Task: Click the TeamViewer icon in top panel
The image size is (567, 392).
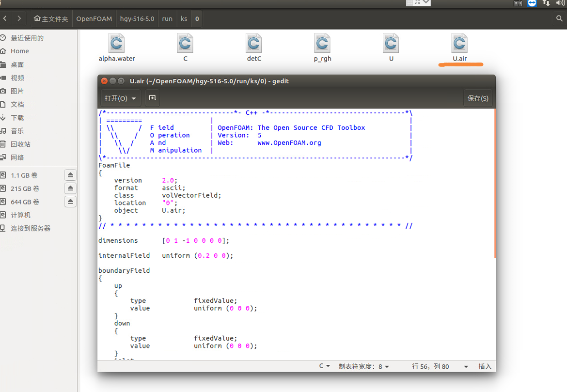Action: click(532, 3)
